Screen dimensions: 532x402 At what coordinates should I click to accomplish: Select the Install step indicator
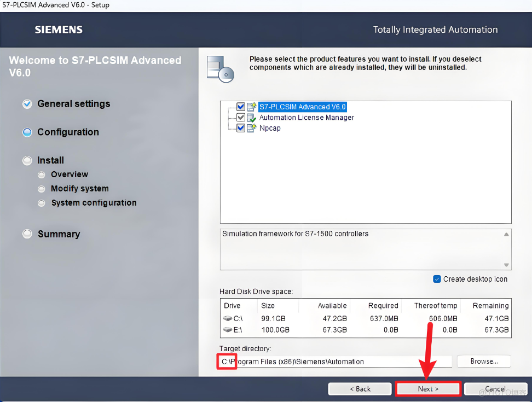[x=27, y=160]
